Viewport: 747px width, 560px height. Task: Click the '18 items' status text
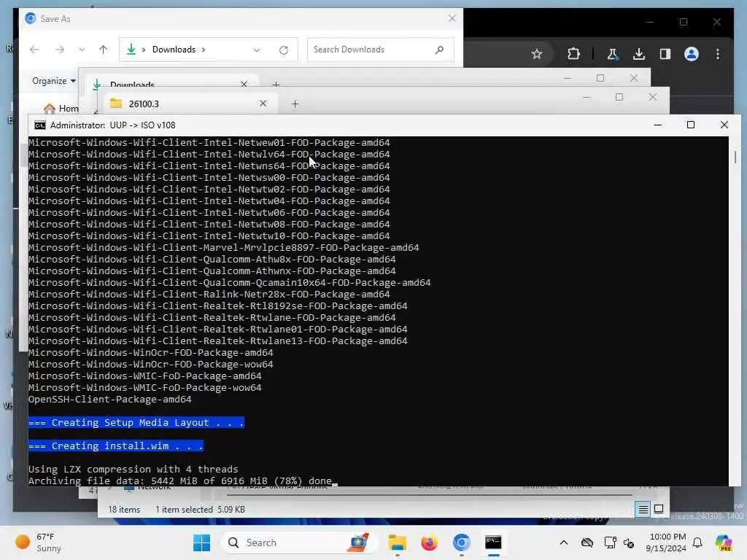(x=124, y=510)
